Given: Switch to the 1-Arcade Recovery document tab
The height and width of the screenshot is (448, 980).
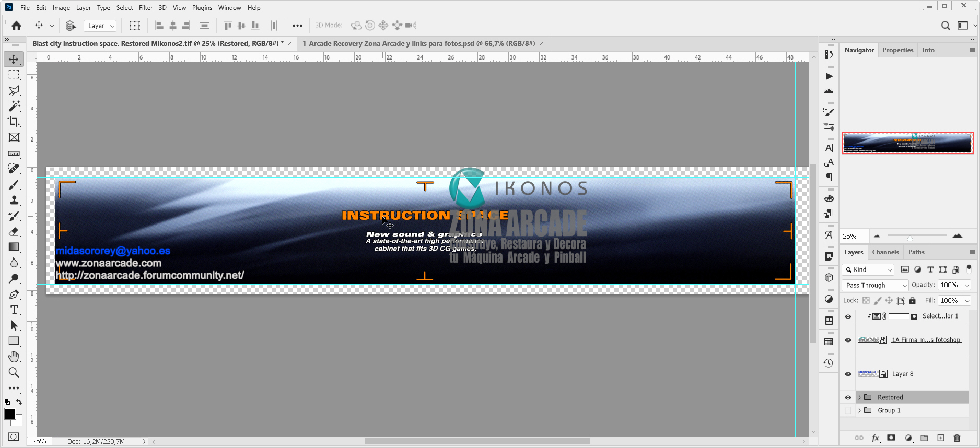Looking at the screenshot, I should click(x=418, y=44).
